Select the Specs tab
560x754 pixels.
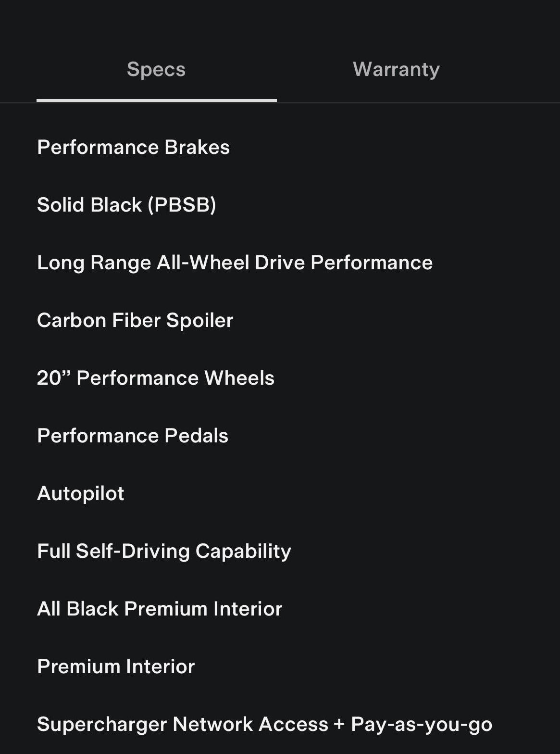156,69
